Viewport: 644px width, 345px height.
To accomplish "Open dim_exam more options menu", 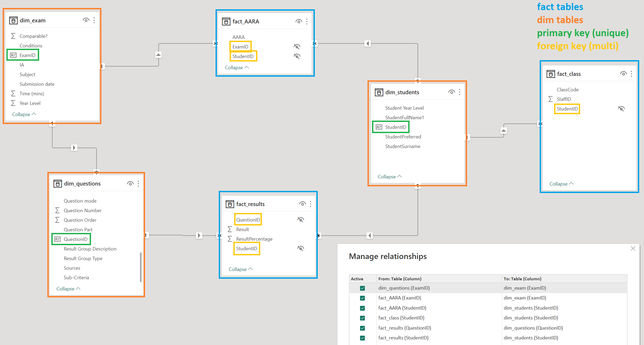I will point(94,20).
